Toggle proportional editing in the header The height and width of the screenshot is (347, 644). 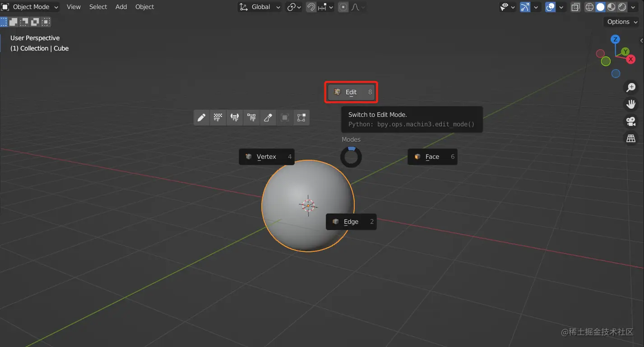[x=343, y=7]
